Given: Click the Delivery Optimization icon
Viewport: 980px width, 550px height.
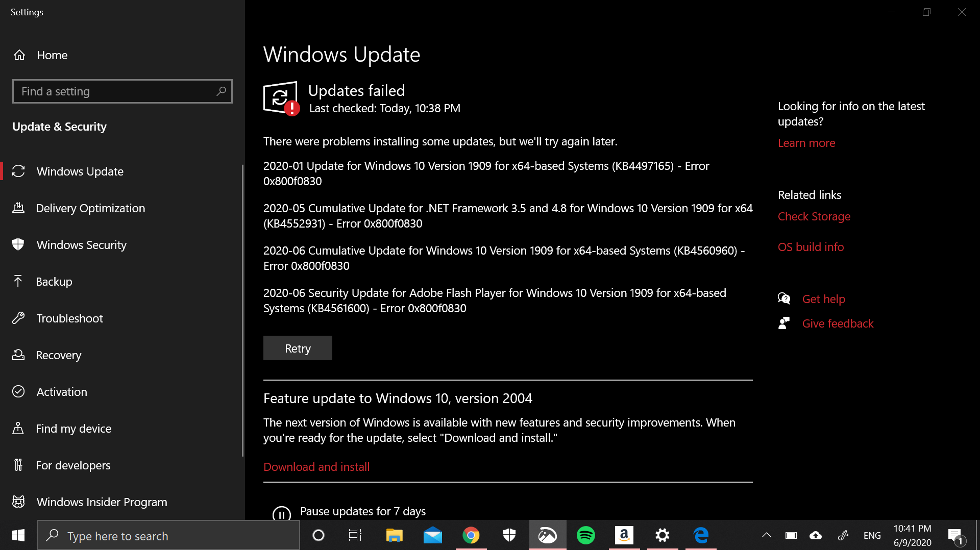Looking at the screenshot, I should (x=18, y=208).
